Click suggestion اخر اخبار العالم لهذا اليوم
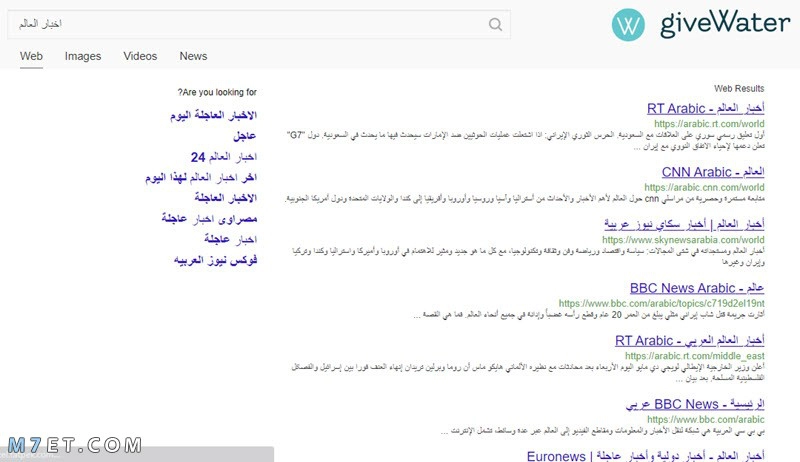800x462 pixels. 201,177
